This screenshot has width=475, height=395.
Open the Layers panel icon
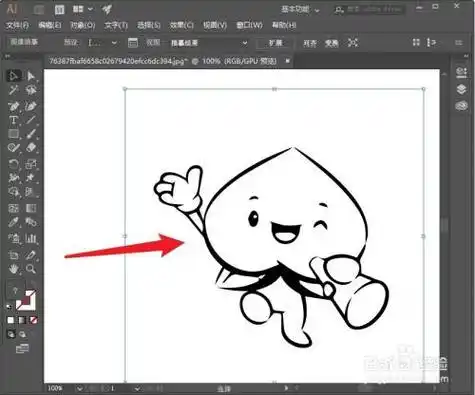(x=461, y=89)
